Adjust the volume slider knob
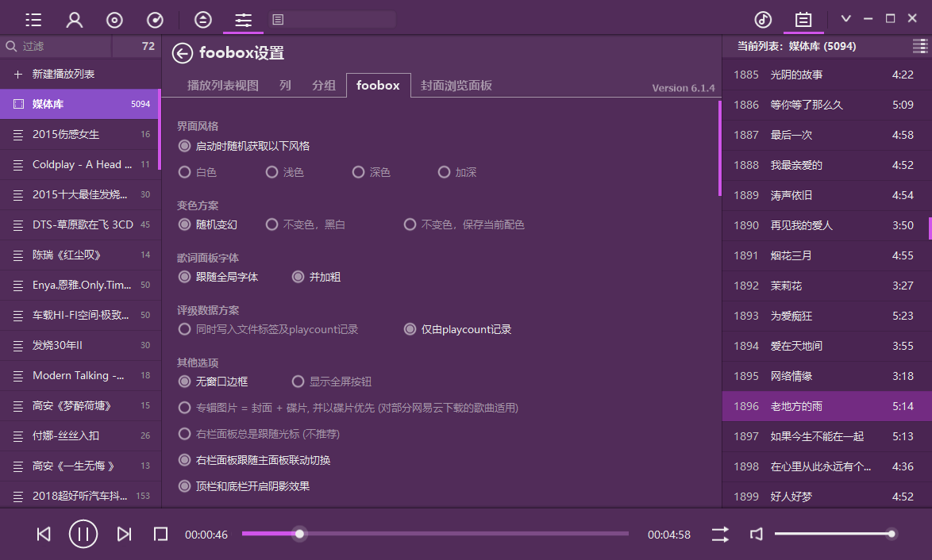932x560 pixels. tap(891, 534)
